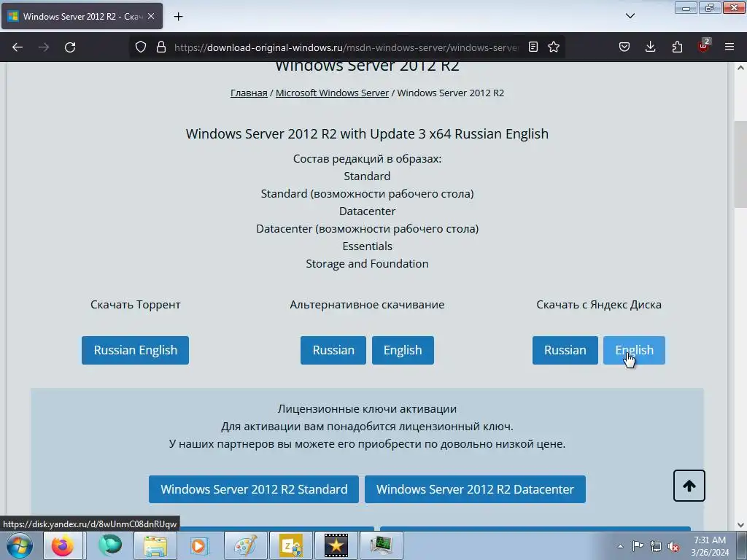Click the vertical scrollbar thumb
The image size is (747, 560).
tap(740, 164)
